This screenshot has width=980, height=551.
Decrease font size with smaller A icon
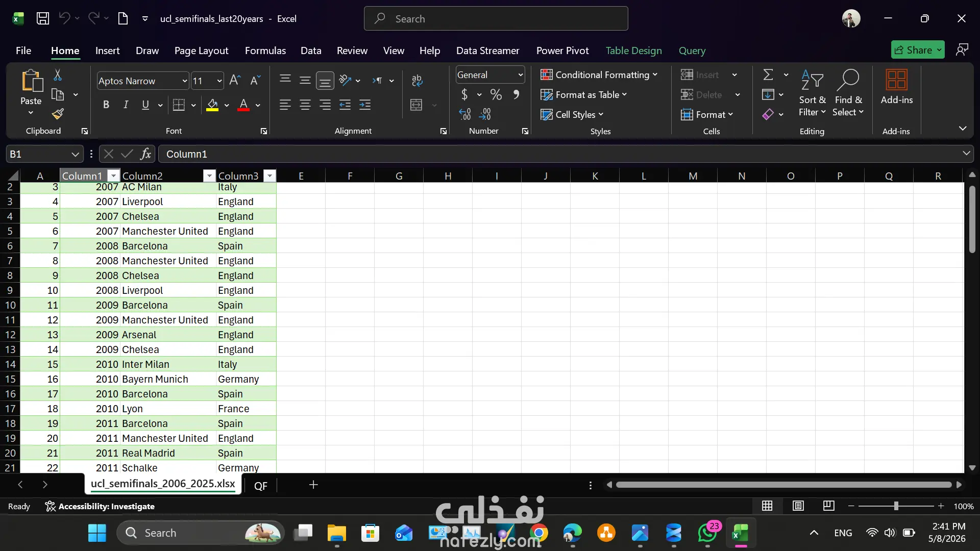255,80
